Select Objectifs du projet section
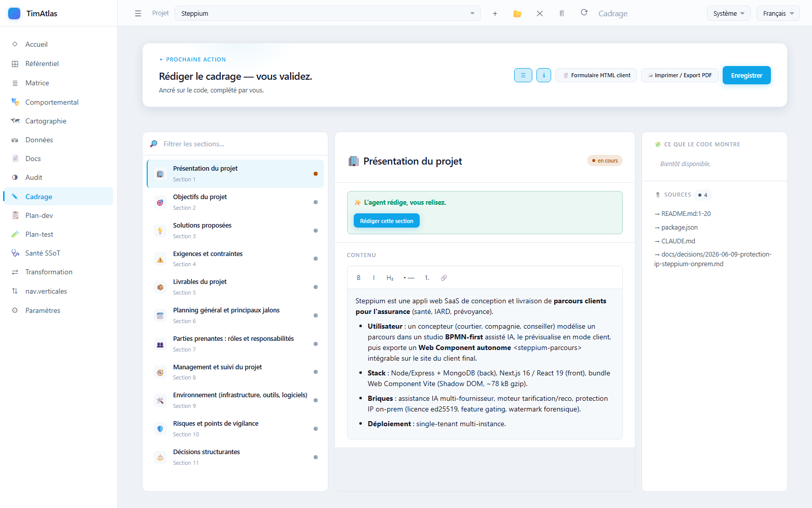812x508 pixels. pos(235,202)
